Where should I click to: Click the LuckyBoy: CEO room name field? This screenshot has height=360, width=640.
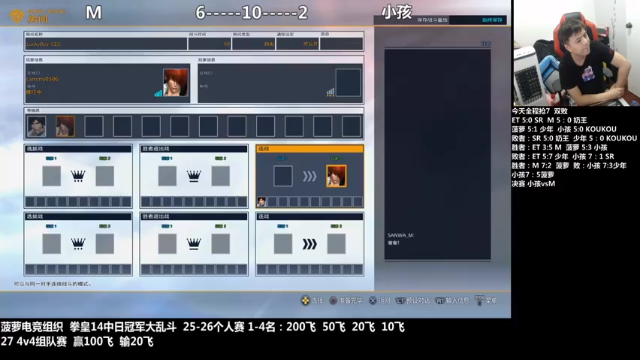(x=106, y=44)
